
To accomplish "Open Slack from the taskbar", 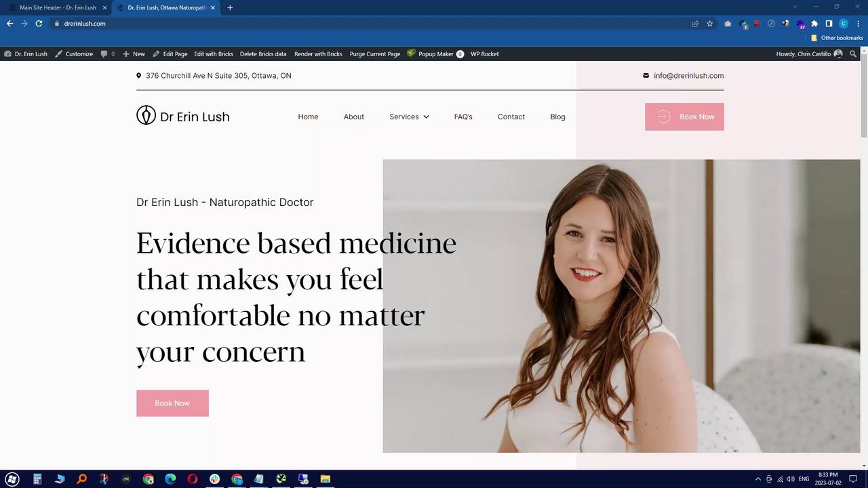I will tap(214, 479).
